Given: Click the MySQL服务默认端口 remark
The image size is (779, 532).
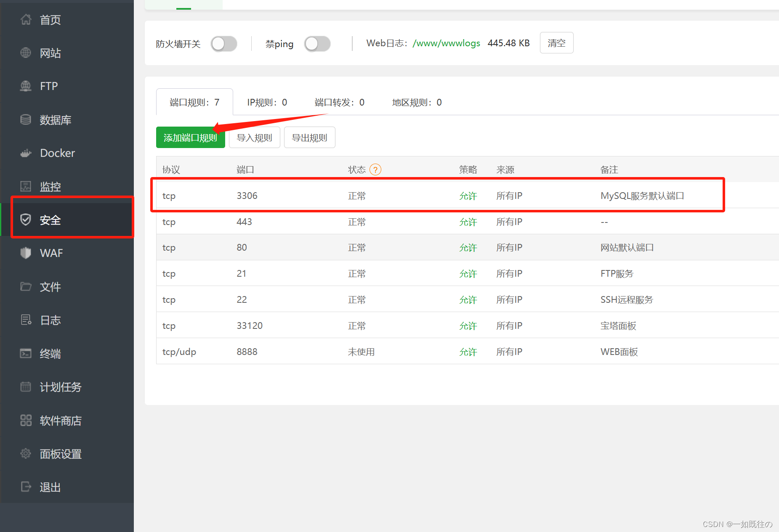Looking at the screenshot, I should pos(642,196).
